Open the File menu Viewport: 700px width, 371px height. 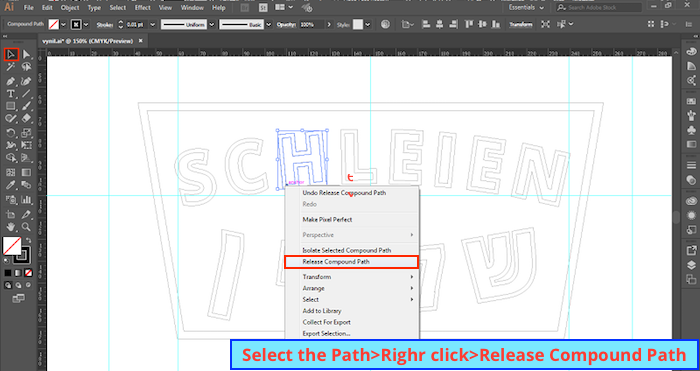29,8
